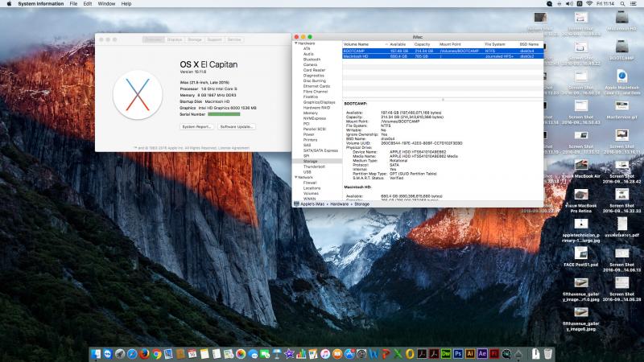Select USB in the hardware sidebar
The height and width of the screenshot is (362, 644).
point(308,172)
